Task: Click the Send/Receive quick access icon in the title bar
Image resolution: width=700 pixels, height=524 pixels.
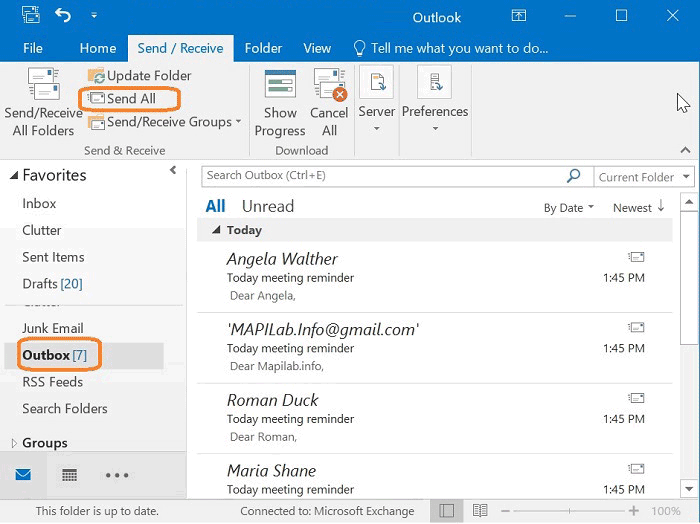Action: [30, 15]
